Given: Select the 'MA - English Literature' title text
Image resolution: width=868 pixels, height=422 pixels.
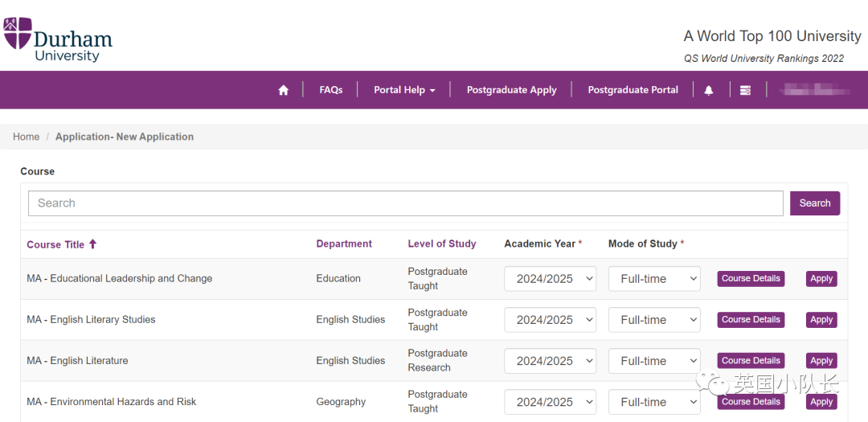Looking at the screenshot, I should (77, 361).
